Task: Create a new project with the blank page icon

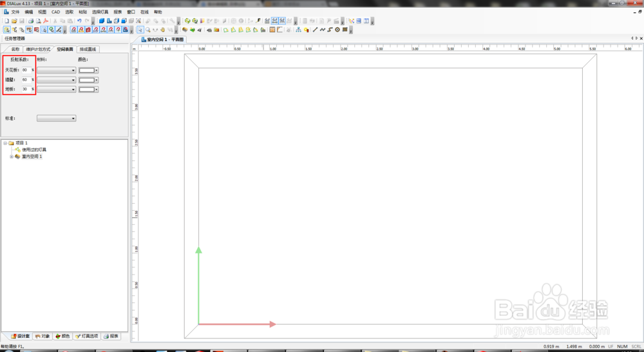Action: pyautogui.click(x=7, y=21)
